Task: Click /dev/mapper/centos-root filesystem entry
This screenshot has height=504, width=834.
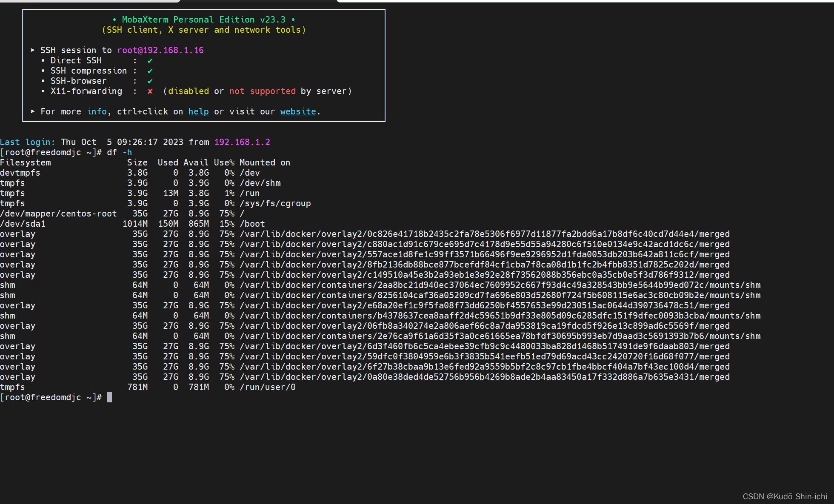Action: pyautogui.click(x=58, y=214)
